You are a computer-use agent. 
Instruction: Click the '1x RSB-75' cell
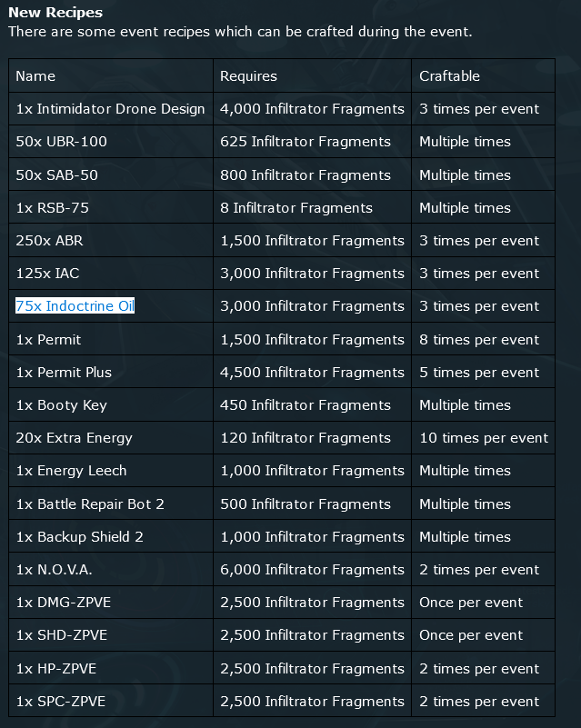point(111,207)
